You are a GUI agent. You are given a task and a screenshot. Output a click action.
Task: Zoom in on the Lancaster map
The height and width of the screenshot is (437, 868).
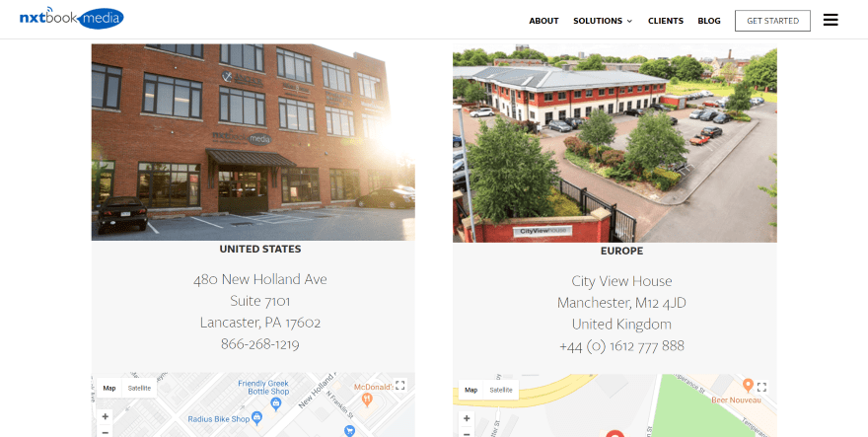click(x=106, y=416)
